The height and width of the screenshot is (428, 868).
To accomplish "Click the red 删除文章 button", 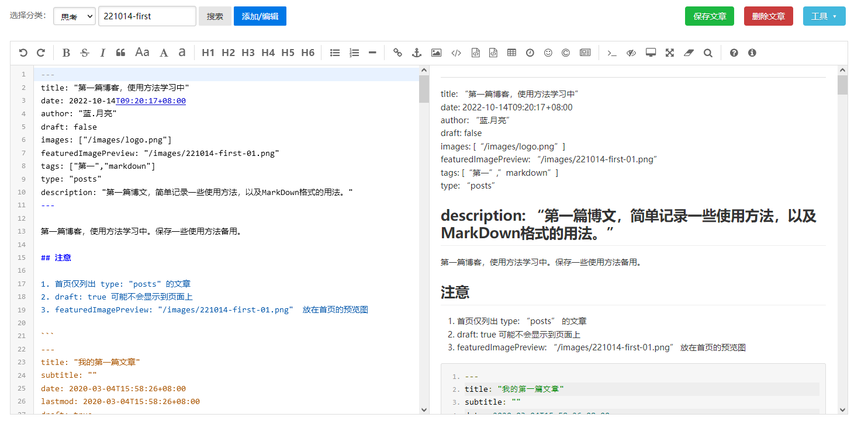I will click(768, 16).
